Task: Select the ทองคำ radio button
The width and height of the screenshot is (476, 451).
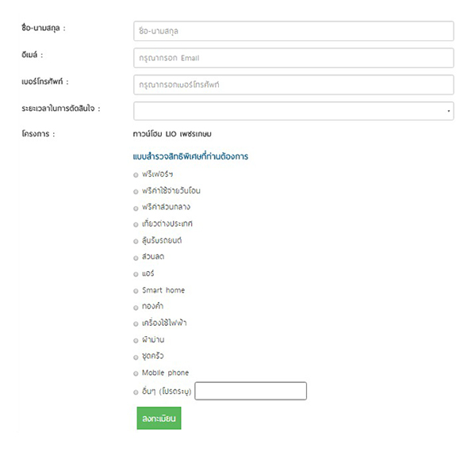Action: point(136,307)
